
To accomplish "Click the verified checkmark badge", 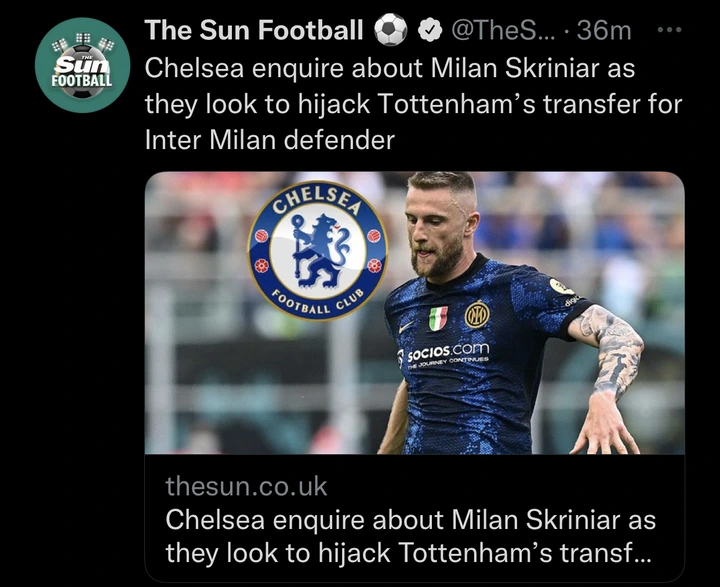I will click(x=428, y=31).
